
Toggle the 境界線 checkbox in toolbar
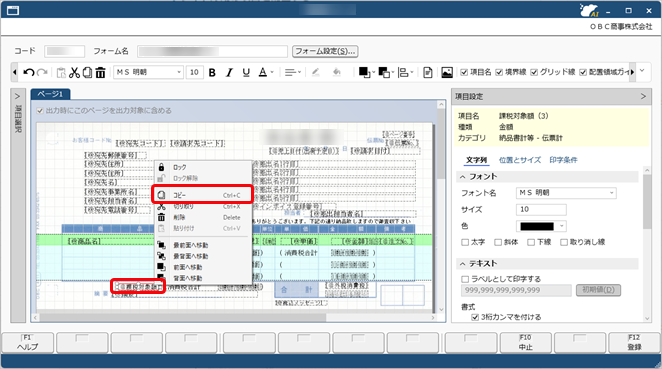coord(499,73)
